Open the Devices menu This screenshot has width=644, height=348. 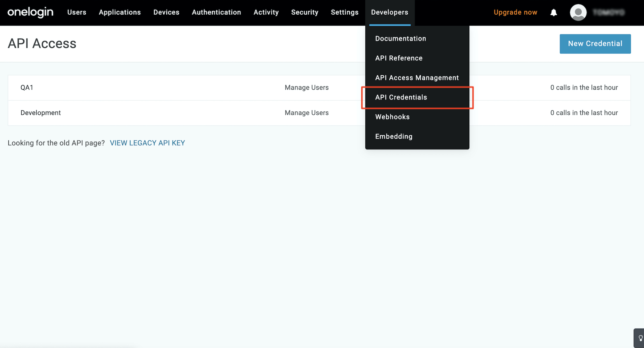[x=166, y=12]
